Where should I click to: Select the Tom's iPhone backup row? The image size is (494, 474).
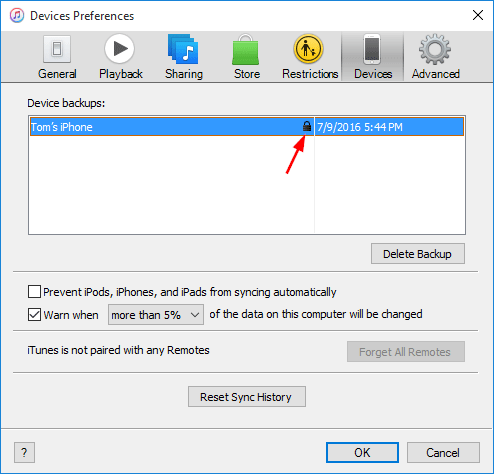[x=247, y=127]
